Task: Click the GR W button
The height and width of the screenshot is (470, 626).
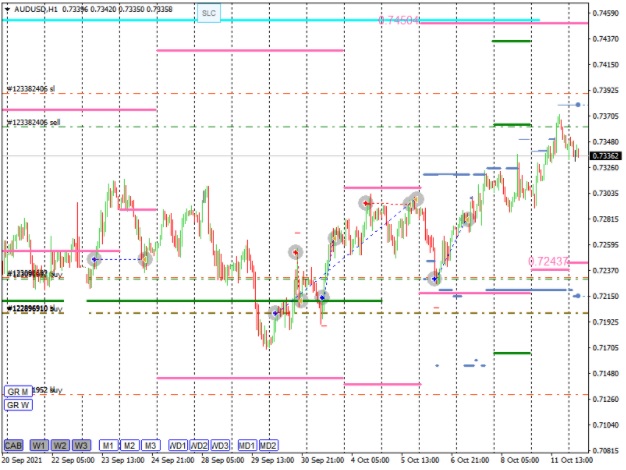Action: (17, 405)
